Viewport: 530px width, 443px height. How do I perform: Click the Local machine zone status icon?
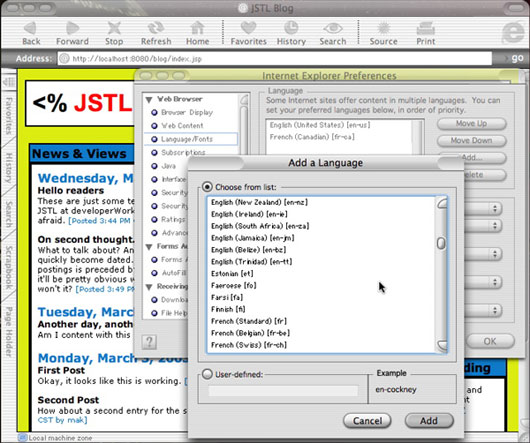[x=22, y=438]
